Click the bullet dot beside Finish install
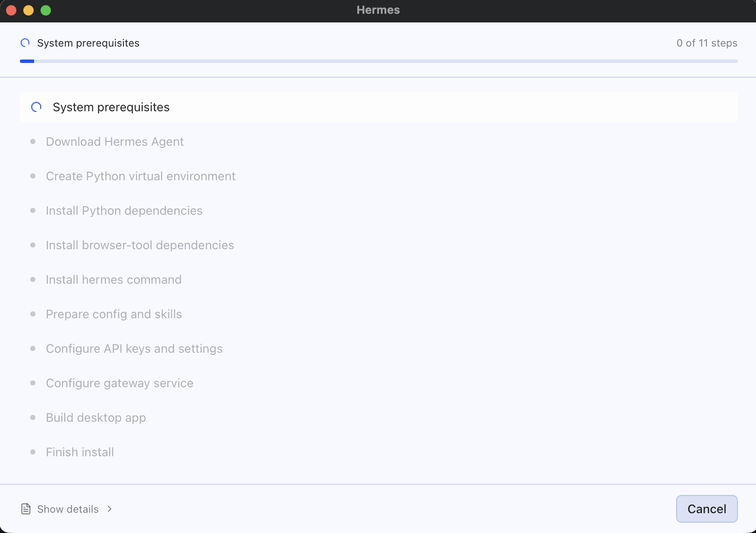Viewport: 756px width, 533px height. [x=33, y=452]
